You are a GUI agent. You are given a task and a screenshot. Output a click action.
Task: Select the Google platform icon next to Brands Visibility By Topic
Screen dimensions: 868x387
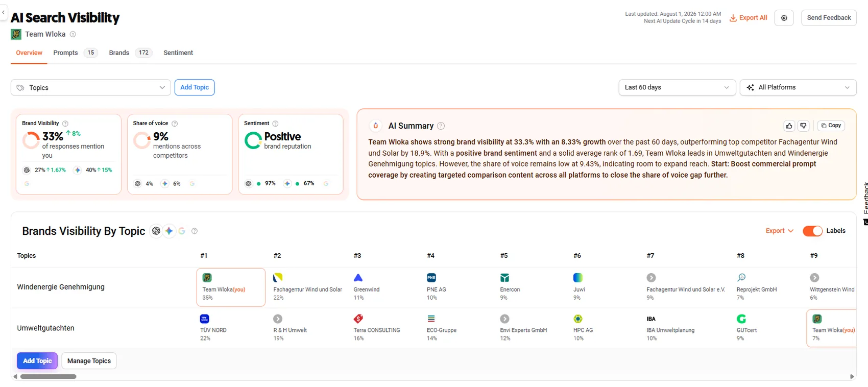(182, 231)
